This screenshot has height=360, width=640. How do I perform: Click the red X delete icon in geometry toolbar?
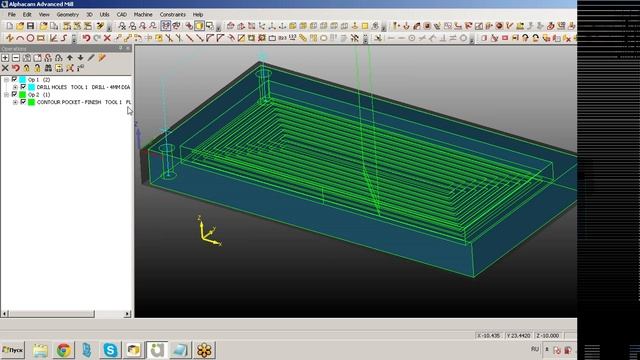pos(107,38)
